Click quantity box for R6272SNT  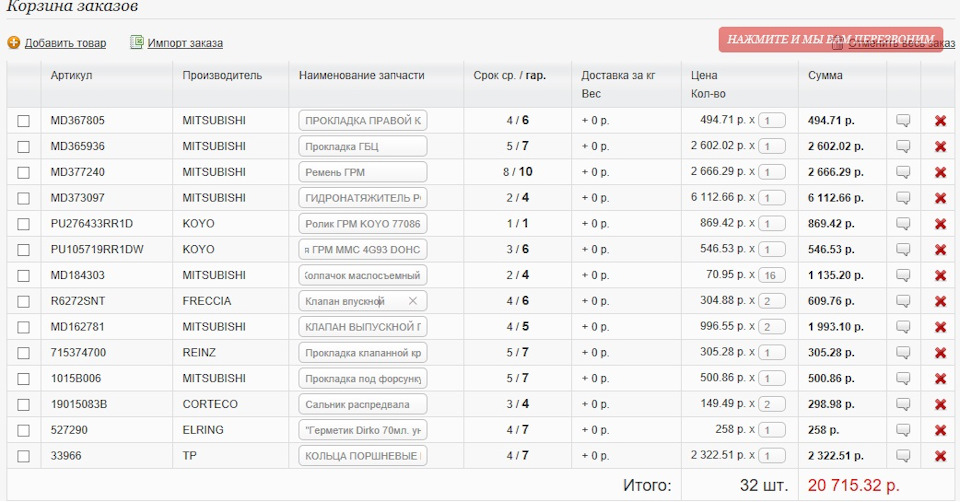tap(771, 301)
